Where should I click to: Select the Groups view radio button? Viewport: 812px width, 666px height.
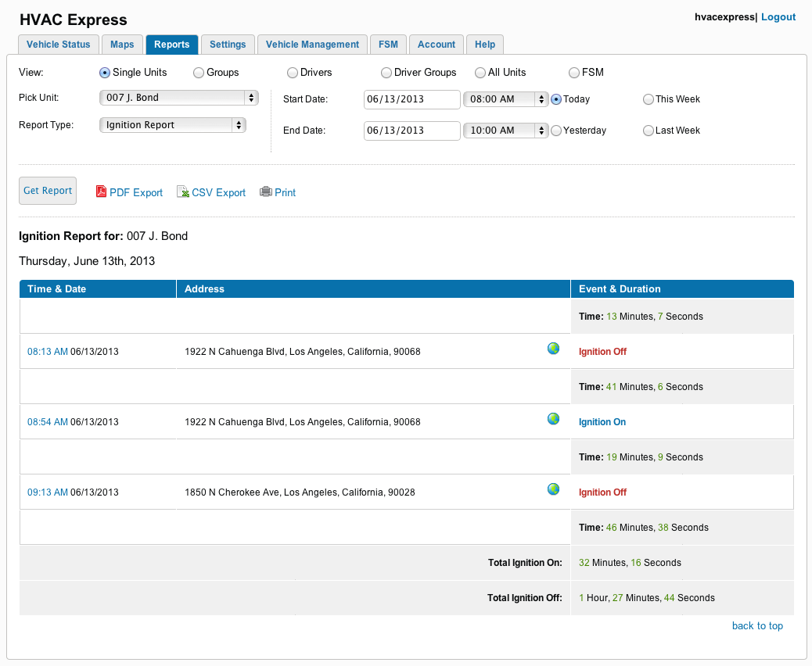pos(198,73)
